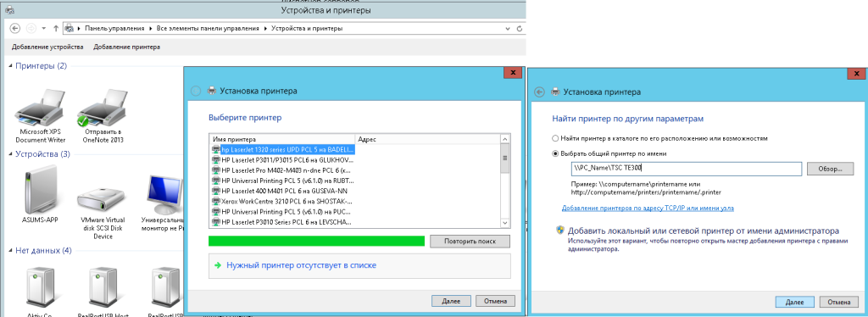Viewport: 868px width, 317px height.
Task: Click Добавить локальный или сетевой принтер от имени администратора
Action: tap(704, 231)
